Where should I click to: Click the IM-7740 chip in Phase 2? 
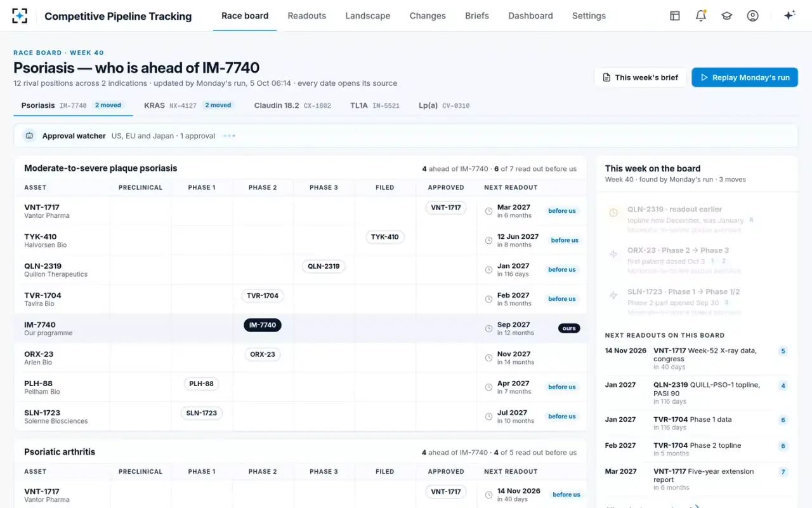click(263, 325)
